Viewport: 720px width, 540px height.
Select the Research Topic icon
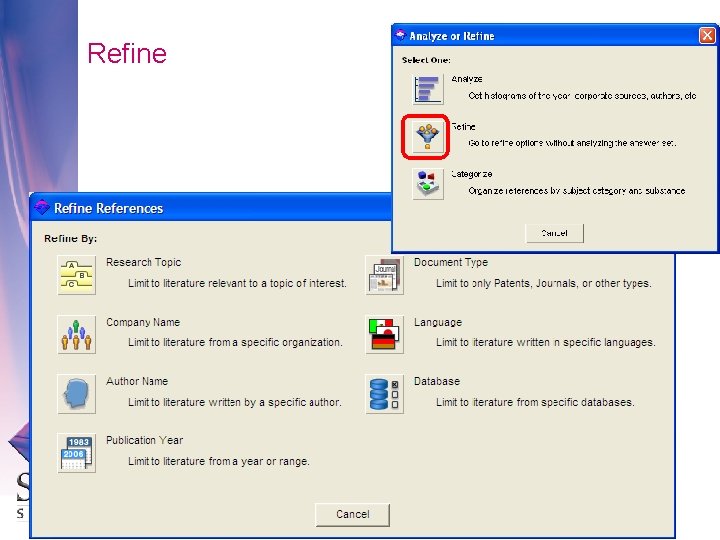pyautogui.click(x=77, y=275)
